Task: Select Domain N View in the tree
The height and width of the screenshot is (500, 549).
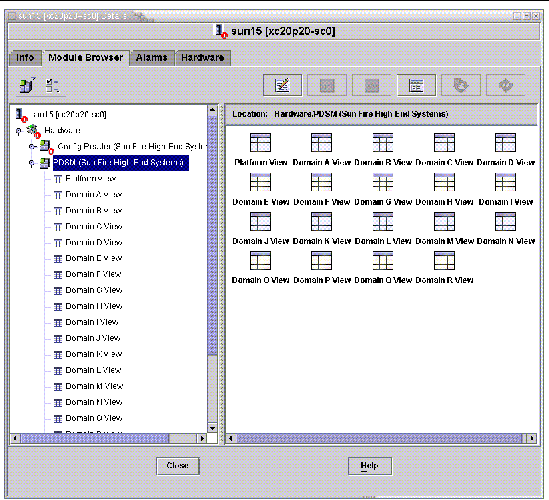Action: coord(94,402)
